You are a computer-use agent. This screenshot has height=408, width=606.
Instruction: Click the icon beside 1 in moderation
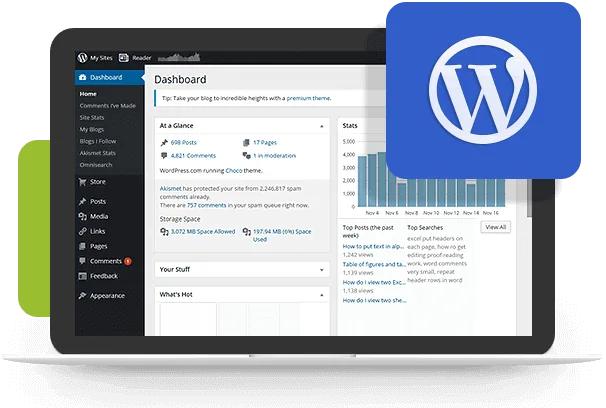pyautogui.click(x=246, y=156)
